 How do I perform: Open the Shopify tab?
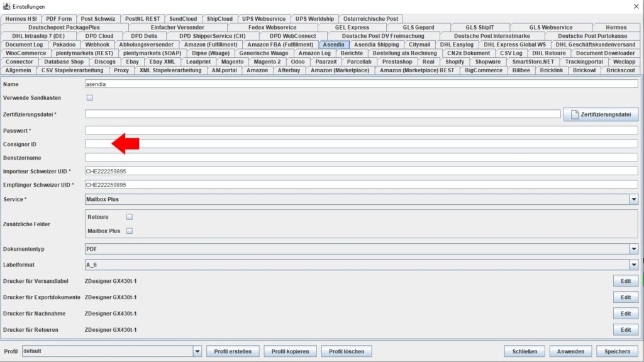(455, 62)
